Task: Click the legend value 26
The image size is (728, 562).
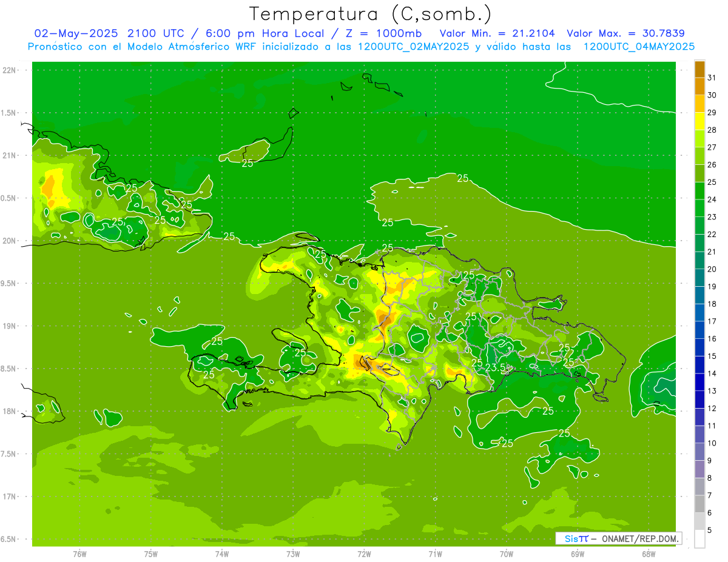Action: tap(712, 165)
